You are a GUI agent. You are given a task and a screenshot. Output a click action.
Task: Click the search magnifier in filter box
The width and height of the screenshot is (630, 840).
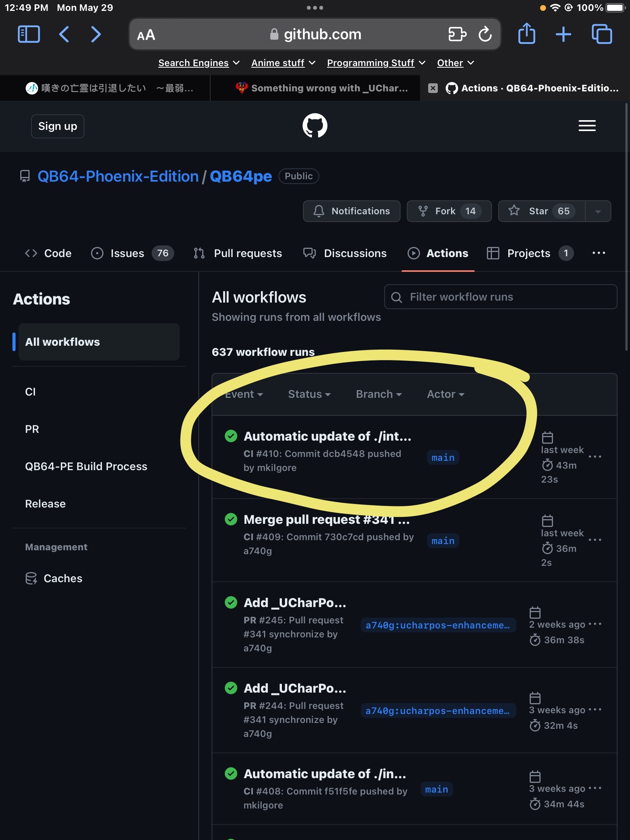click(396, 297)
